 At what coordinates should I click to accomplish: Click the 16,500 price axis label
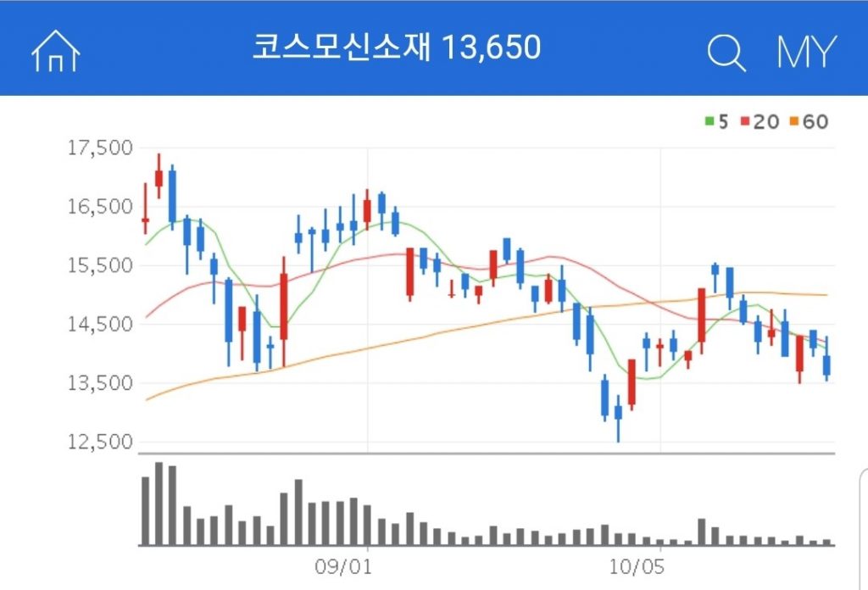pos(100,207)
